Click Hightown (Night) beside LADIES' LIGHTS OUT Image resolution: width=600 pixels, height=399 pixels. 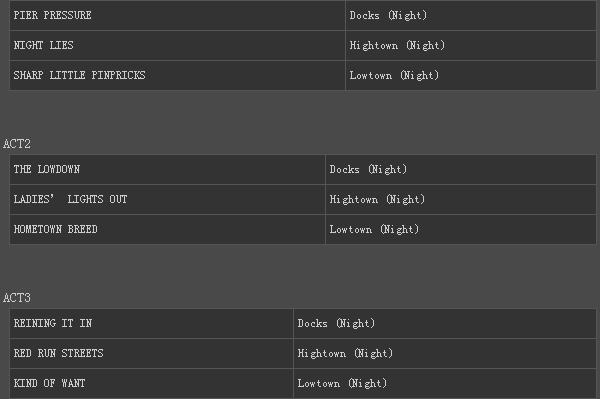(x=377, y=199)
